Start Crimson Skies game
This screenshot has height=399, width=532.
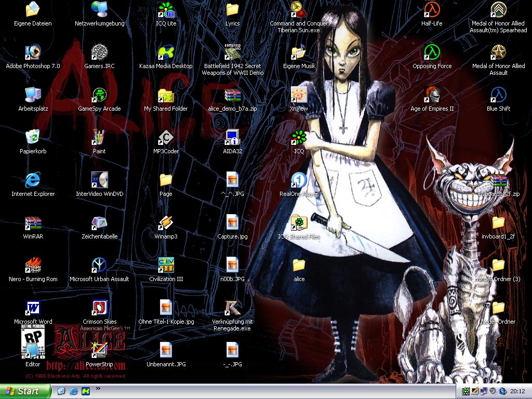point(99,308)
